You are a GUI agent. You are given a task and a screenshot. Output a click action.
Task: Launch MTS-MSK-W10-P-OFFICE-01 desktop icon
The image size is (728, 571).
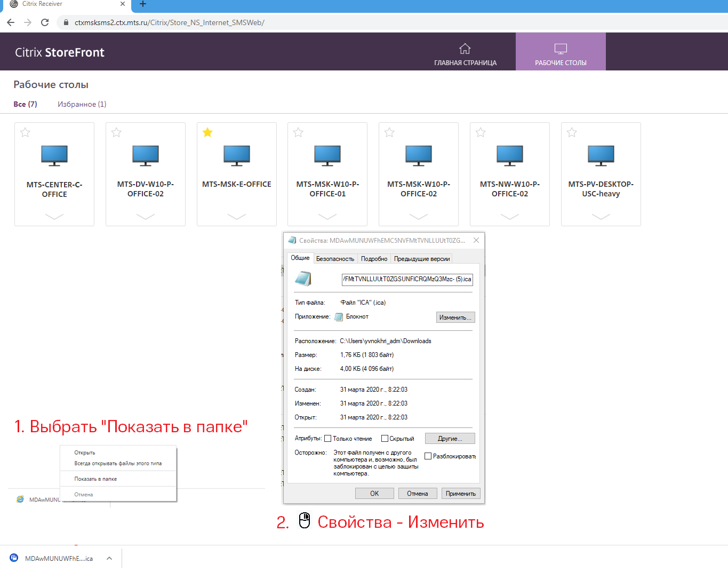coord(327,156)
